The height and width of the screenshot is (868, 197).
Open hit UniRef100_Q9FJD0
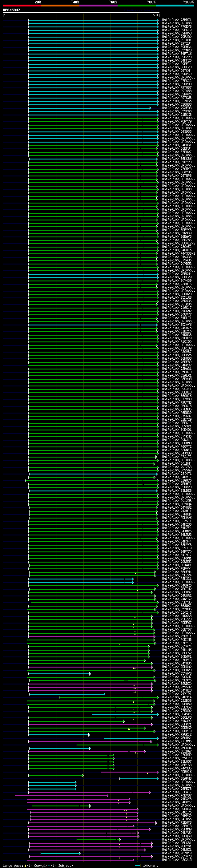pyautogui.click(x=176, y=37)
